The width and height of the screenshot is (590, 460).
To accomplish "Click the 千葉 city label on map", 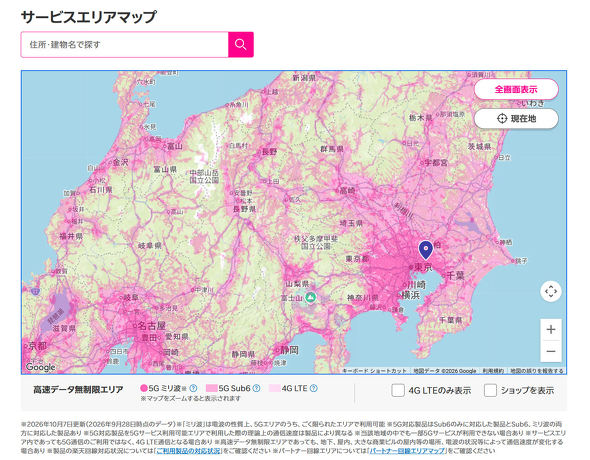I will [456, 275].
